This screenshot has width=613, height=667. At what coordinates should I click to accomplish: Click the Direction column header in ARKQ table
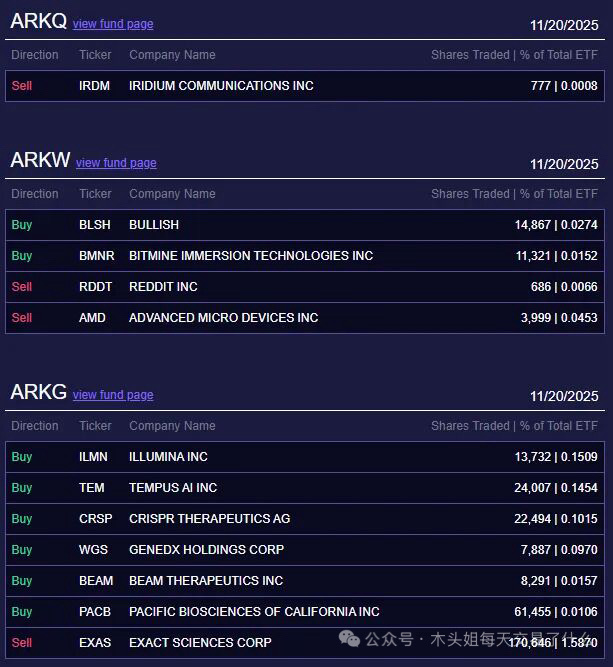(x=35, y=55)
